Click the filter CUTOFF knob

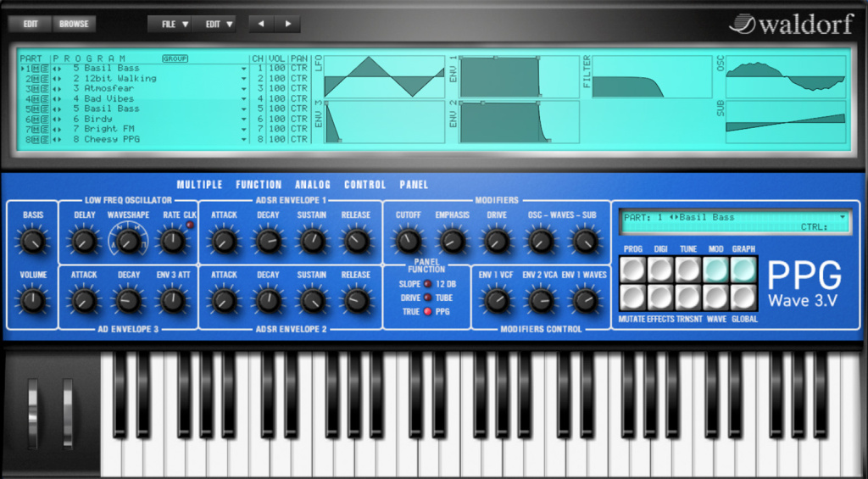click(408, 242)
